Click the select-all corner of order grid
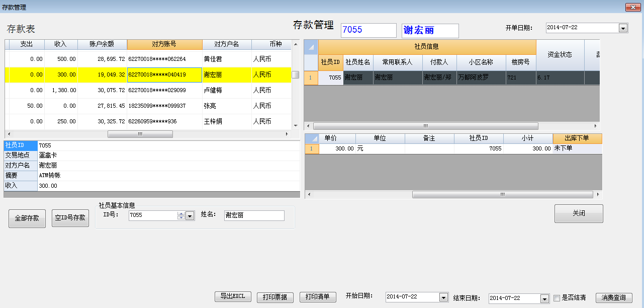Image resolution: width=644 pixels, height=308 pixels. [312, 138]
